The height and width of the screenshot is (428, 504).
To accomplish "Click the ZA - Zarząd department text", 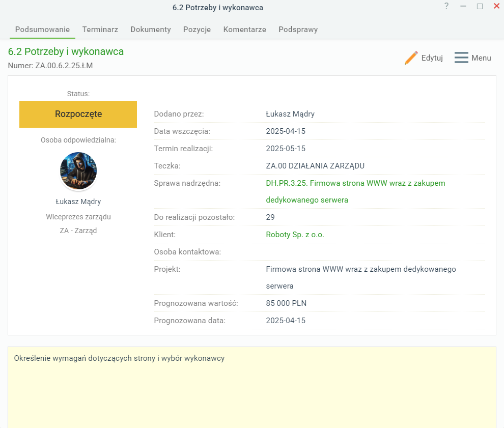I will [78, 231].
